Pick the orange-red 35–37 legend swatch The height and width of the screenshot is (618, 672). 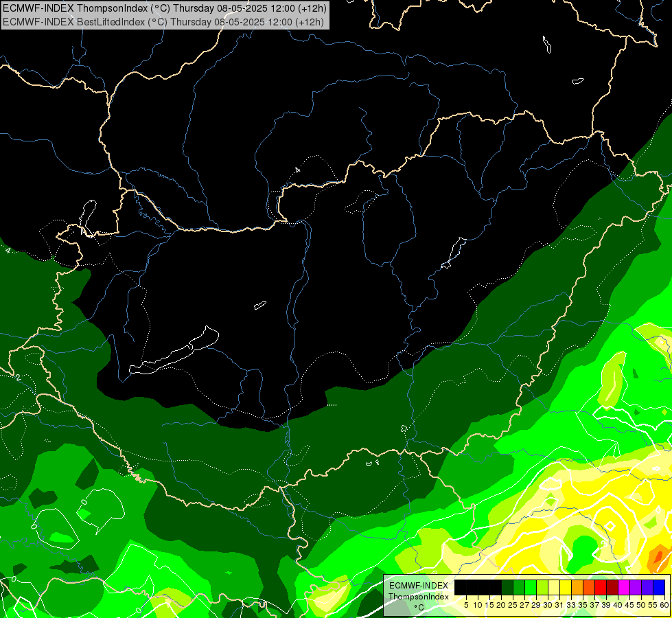tap(589, 587)
